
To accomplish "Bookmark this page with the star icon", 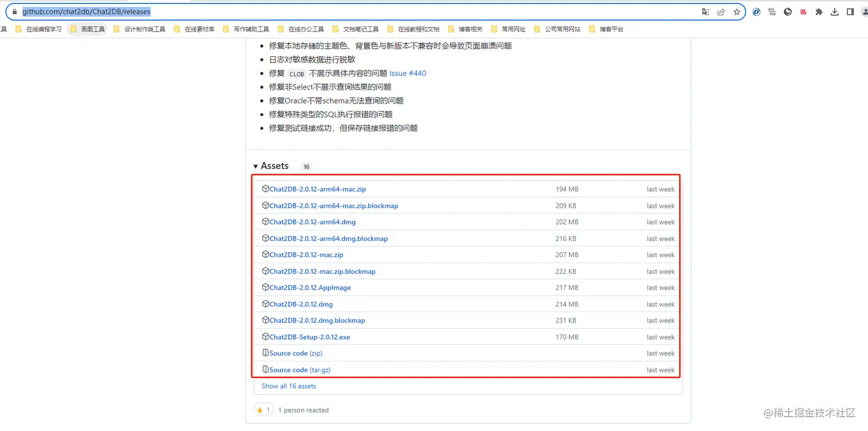I will click(737, 11).
